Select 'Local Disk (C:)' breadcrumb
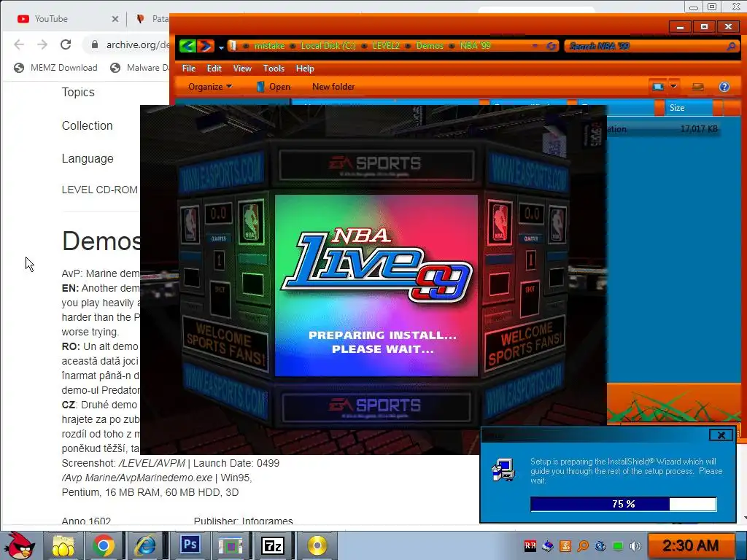Image resolution: width=747 pixels, height=560 pixels. [328, 46]
